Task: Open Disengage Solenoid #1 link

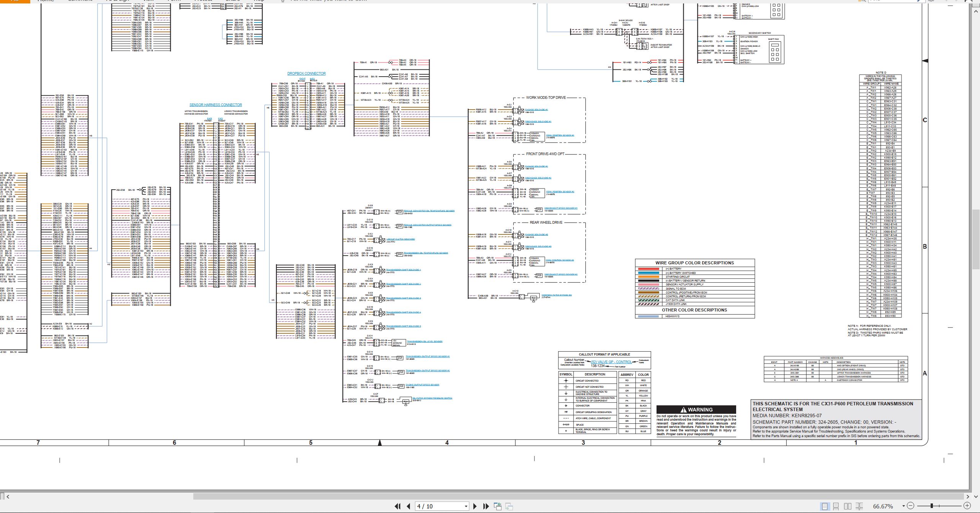Action: (538, 121)
